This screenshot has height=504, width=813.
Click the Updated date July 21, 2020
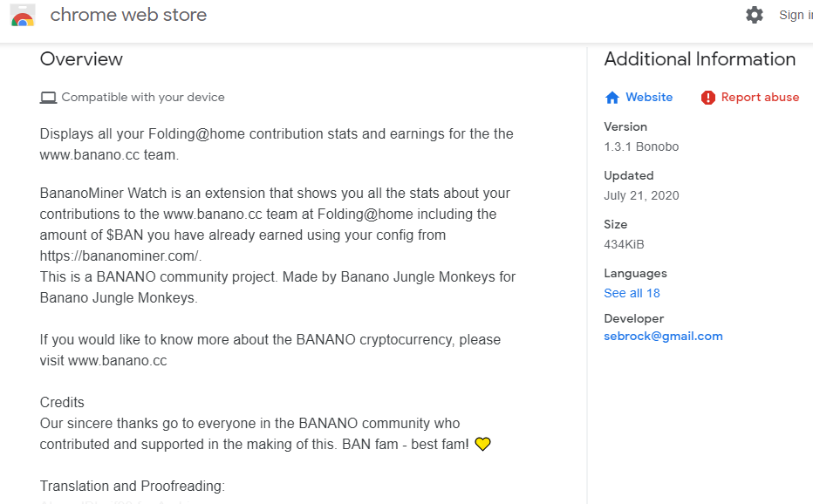[641, 195]
